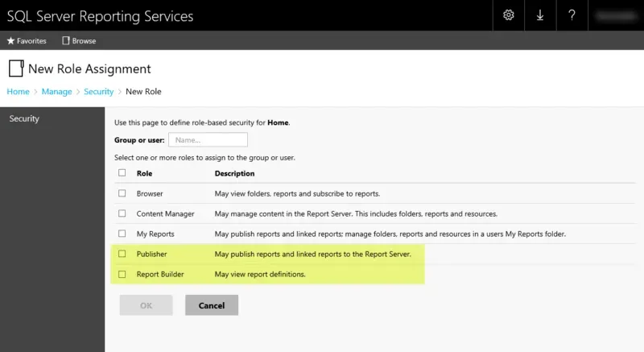Screen dimensions: 644x352
Task: Enable the Content Manager role checkbox
Action: (x=122, y=213)
